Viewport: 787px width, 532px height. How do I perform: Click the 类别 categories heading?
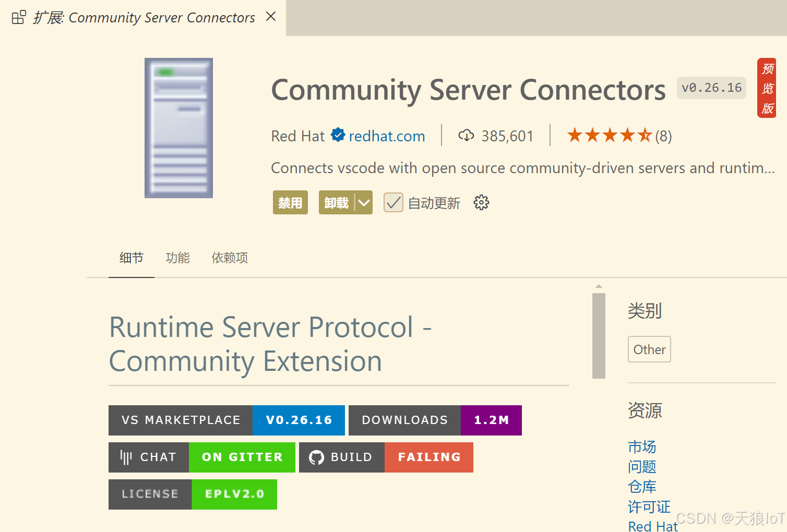[645, 311]
